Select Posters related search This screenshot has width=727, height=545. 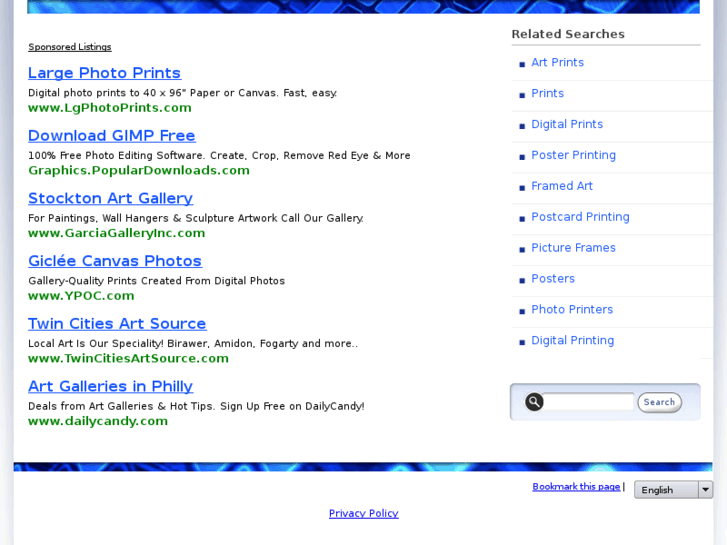[x=553, y=279]
